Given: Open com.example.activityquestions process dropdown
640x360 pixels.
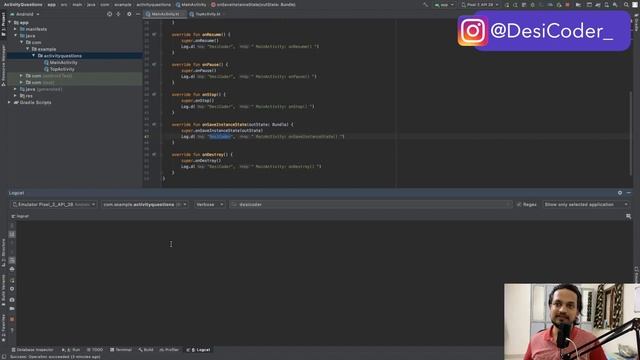Looking at the screenshot, I should (144, 204).
